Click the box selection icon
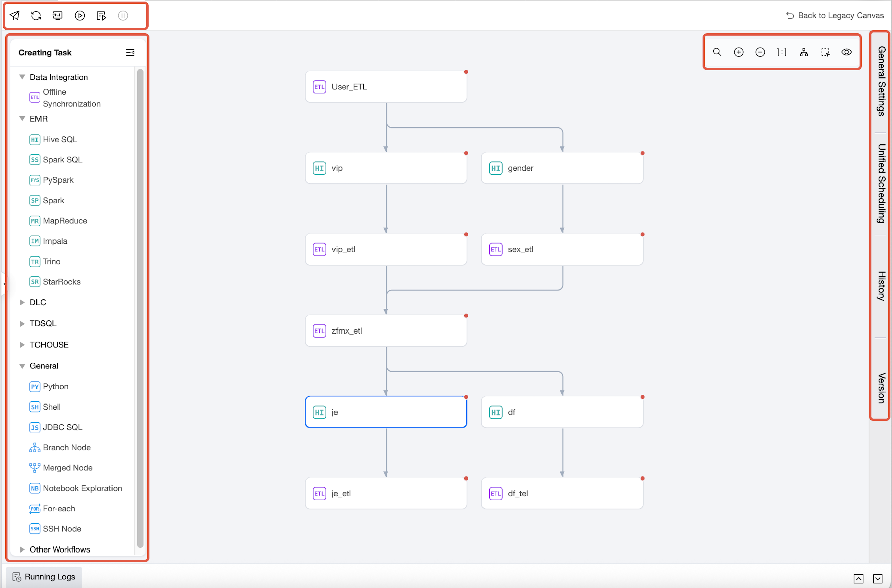 825,52
